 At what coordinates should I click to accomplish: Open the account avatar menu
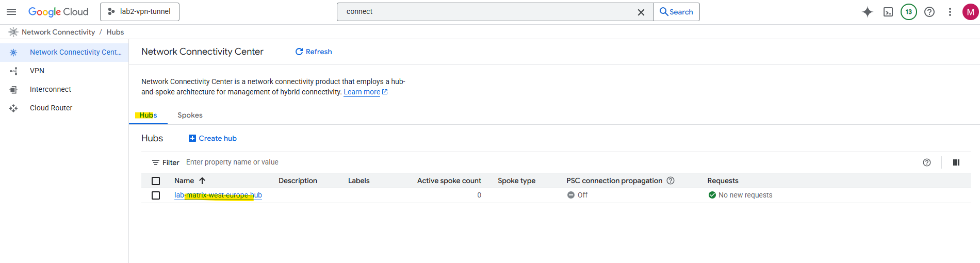point(970,12)
